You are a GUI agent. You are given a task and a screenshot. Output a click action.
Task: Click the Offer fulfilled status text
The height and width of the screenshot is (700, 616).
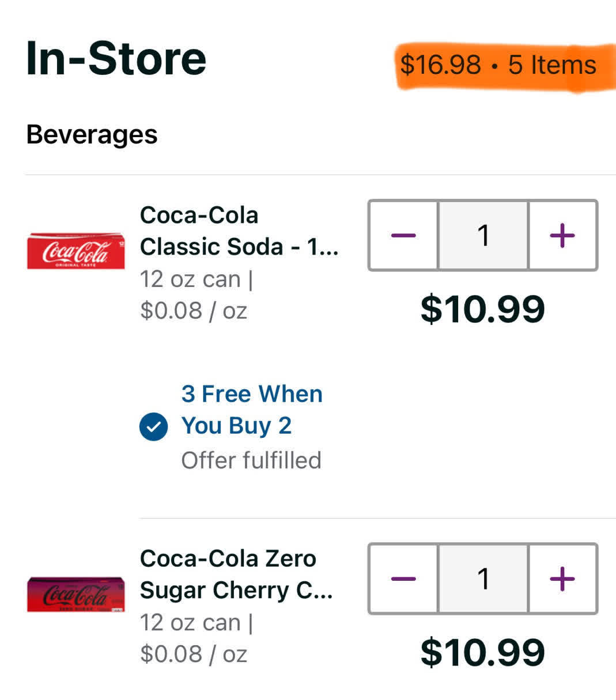[x=251, y=460]
